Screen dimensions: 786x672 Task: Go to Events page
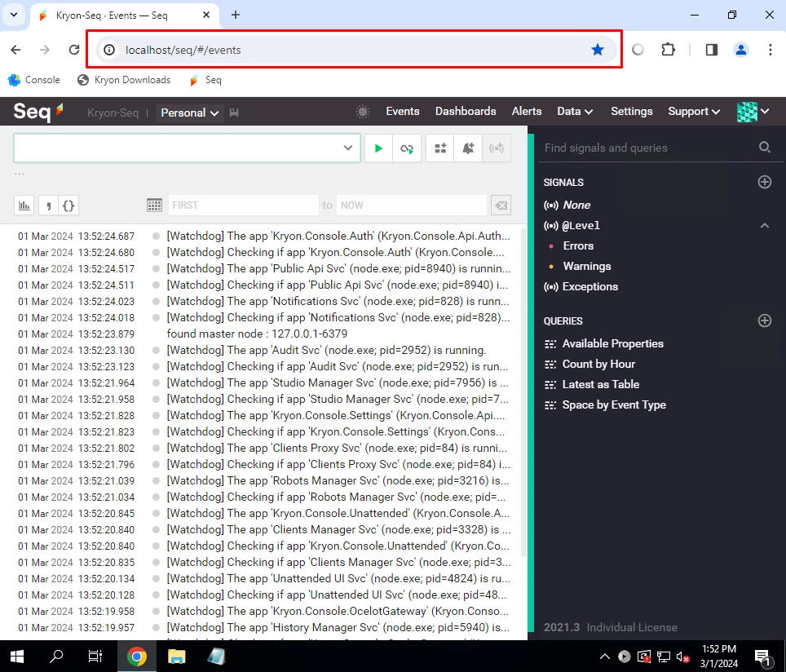tap(403, 112)
